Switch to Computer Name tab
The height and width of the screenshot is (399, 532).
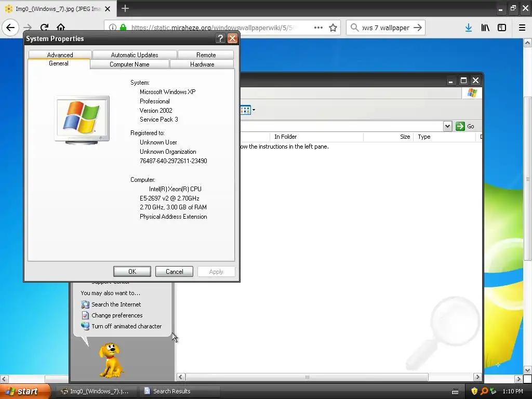pyautogui.click(x=129, y=64)
